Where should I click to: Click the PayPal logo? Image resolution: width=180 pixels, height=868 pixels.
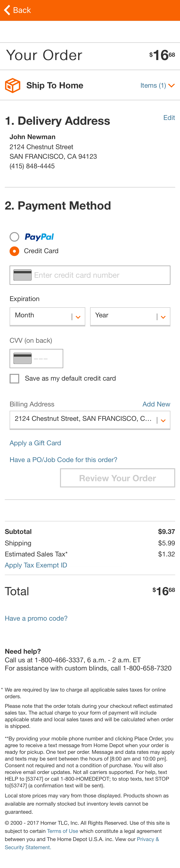tap(39, 237)
